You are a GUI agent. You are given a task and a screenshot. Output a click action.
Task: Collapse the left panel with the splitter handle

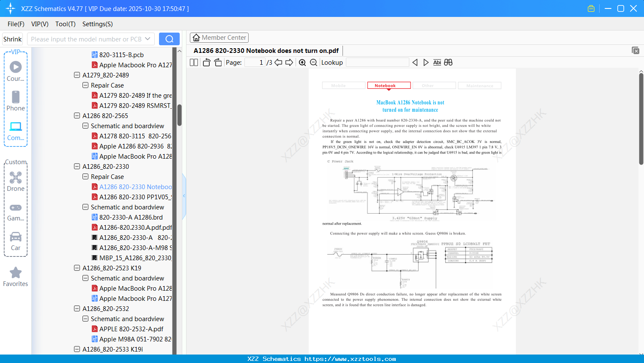click(x=184, y=196)
